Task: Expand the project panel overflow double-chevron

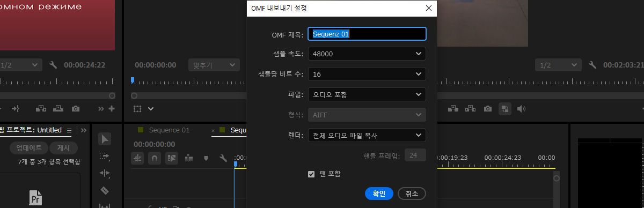Action: click(84, 130)
